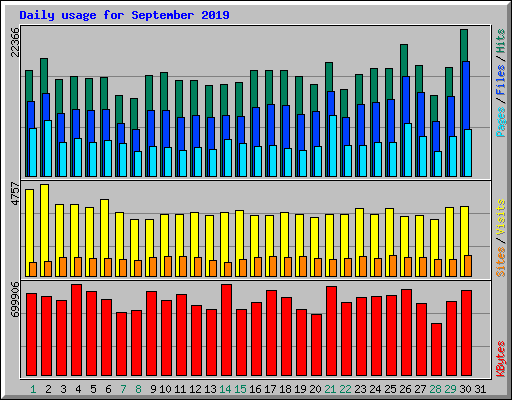Click green day label 8 on the x-axis
512x400 pixels.
[x=138, y=389]
